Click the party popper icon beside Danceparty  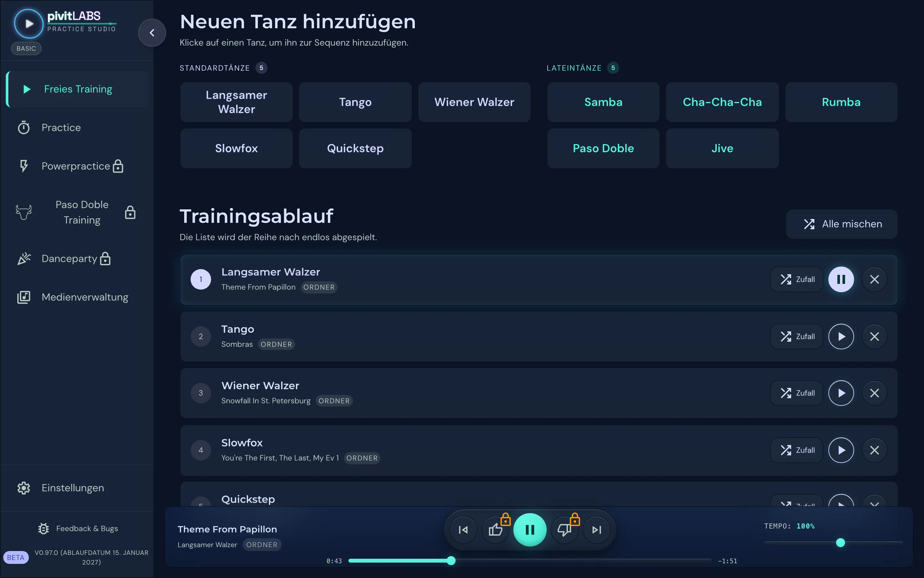click(x=24, y=259)
